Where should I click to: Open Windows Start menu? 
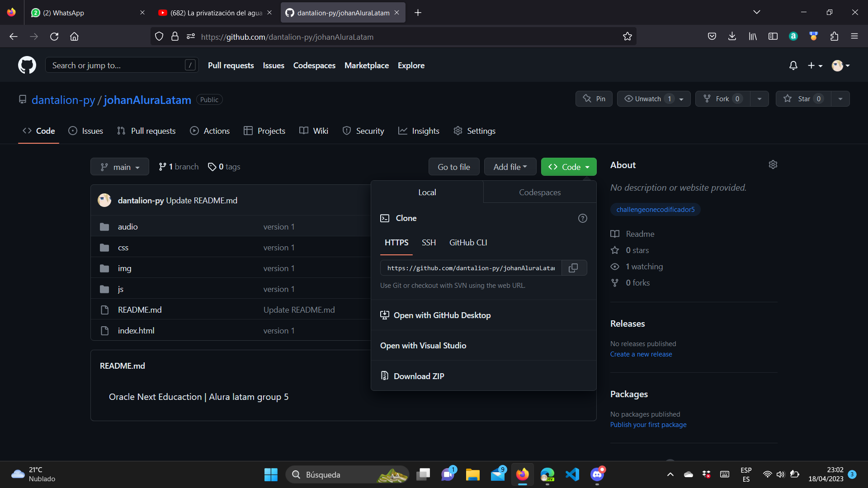271,474
